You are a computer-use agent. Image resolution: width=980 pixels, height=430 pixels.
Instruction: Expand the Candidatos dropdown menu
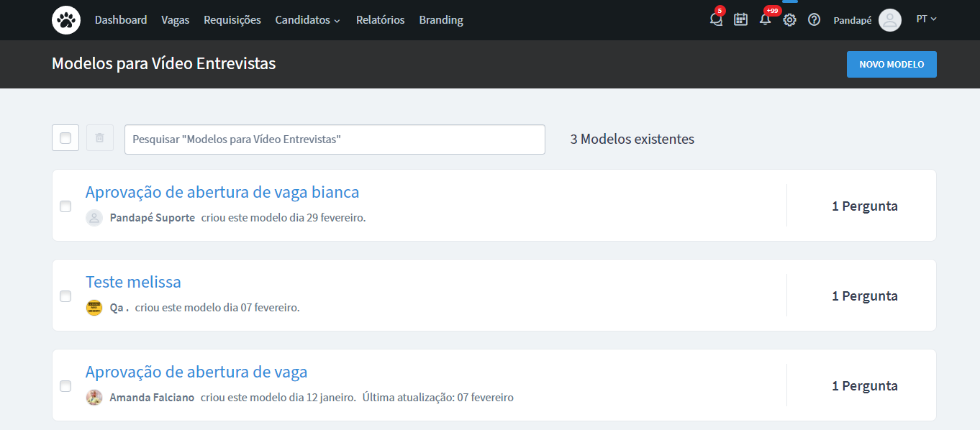coord(307,20)
